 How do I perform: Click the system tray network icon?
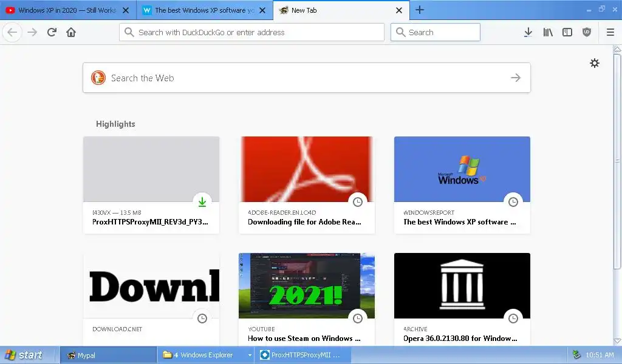[577, 355]
